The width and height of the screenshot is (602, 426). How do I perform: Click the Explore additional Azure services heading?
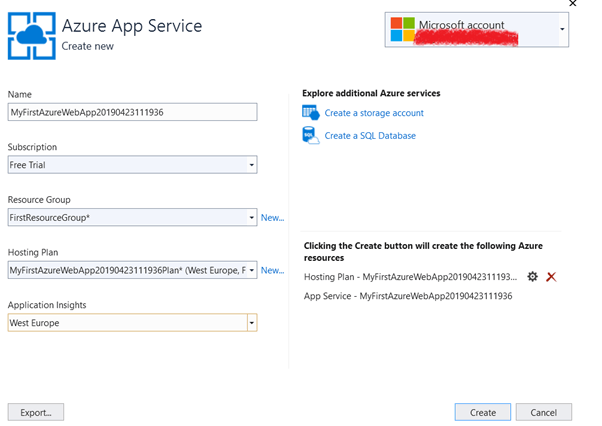371,93
